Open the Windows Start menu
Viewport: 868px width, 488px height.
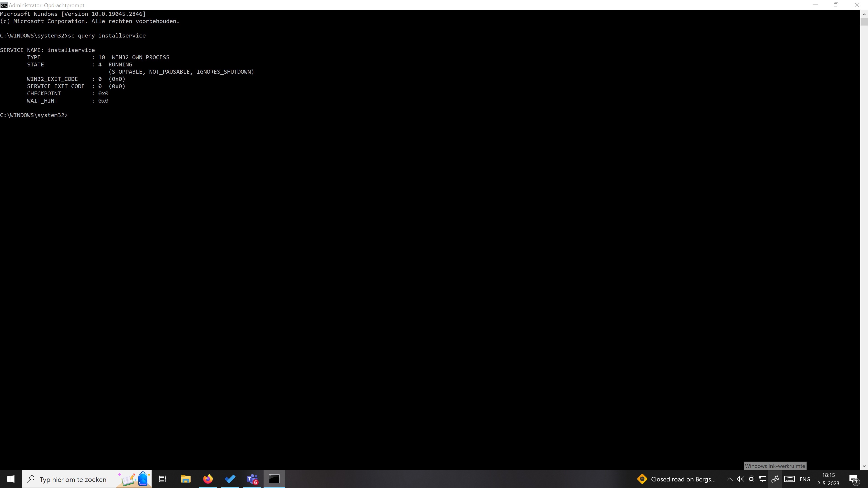[11, 479]
